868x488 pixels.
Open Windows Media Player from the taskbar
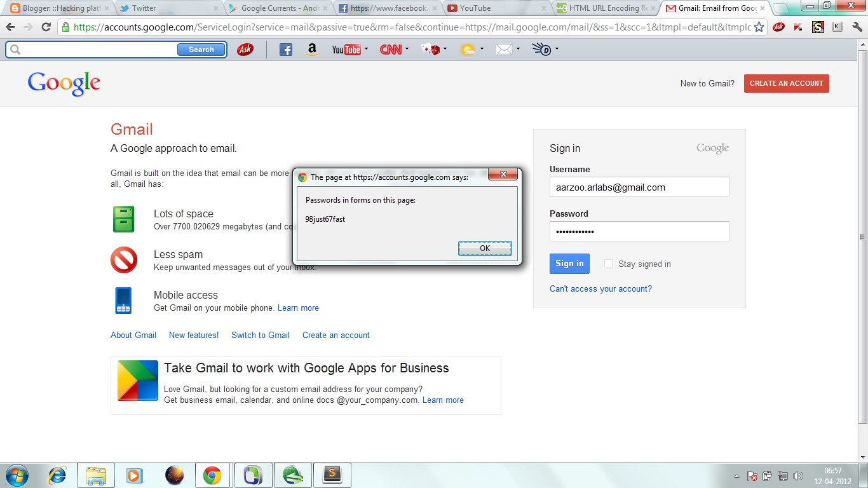pos(133,475)
